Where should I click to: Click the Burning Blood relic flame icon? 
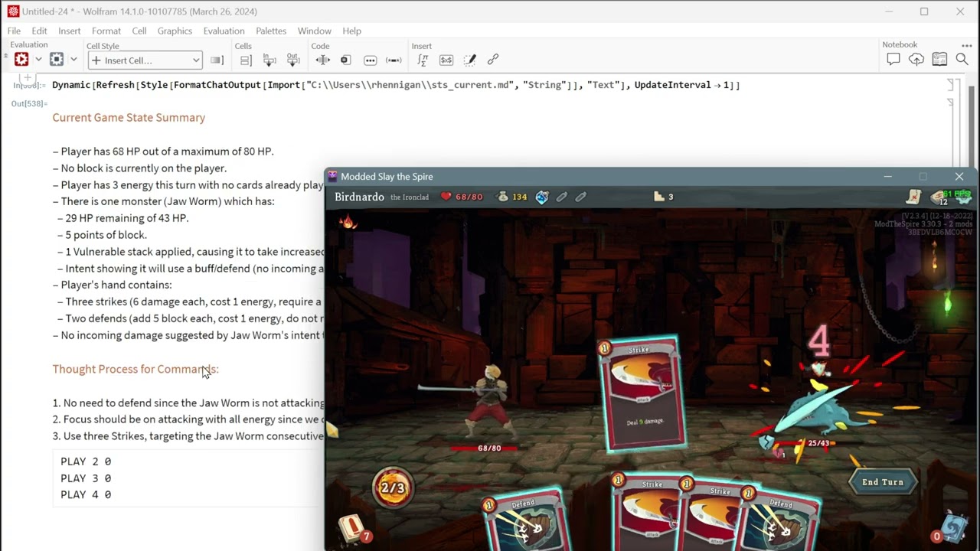348,222
